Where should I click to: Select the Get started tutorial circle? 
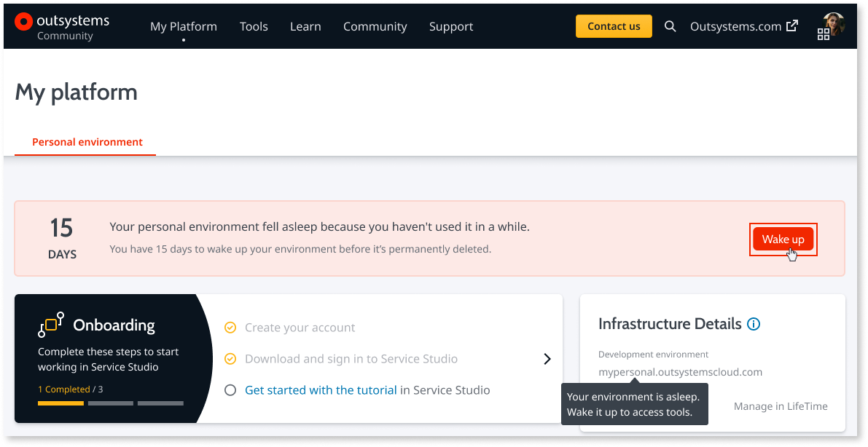coord(230,390)
